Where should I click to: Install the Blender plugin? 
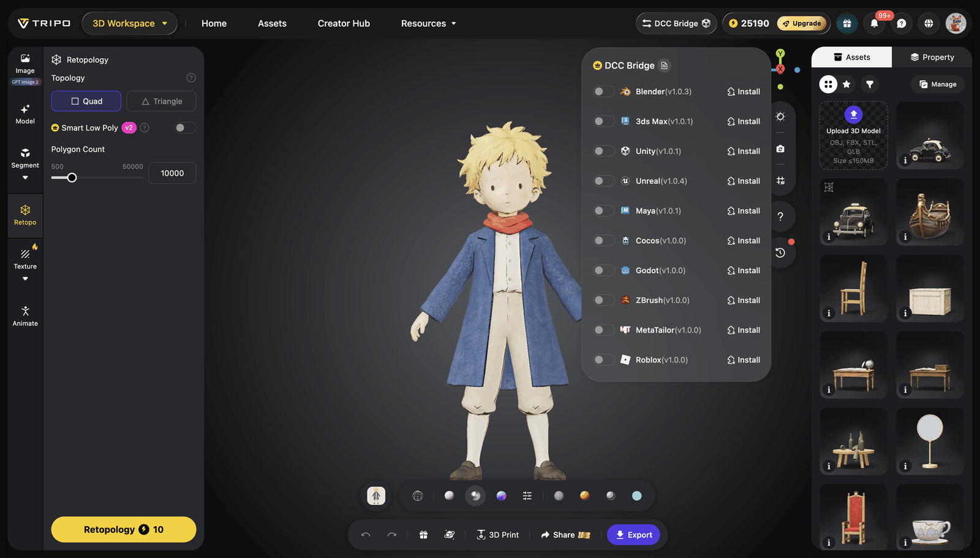point(744,92)
